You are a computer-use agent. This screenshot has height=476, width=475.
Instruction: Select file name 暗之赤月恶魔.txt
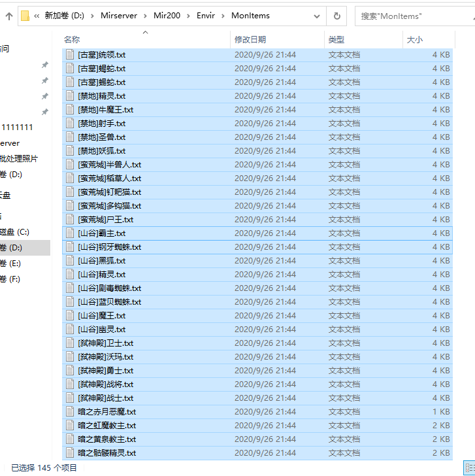pos(106,412)
